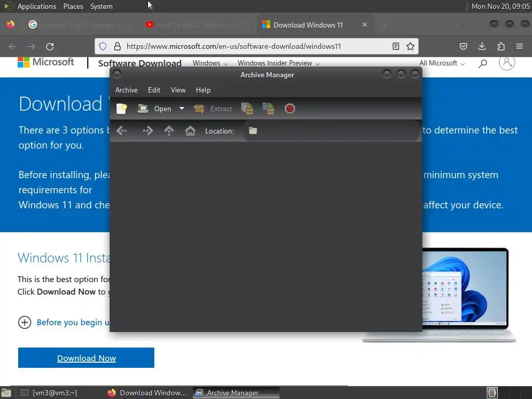
Task: Click the Extract toolbar button
Action: tap(212, 109)
